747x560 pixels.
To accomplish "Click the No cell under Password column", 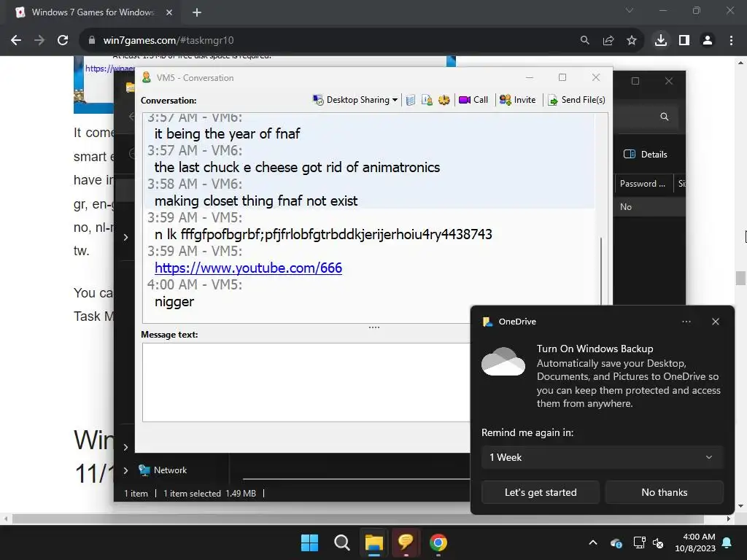I will click(626, 207).
